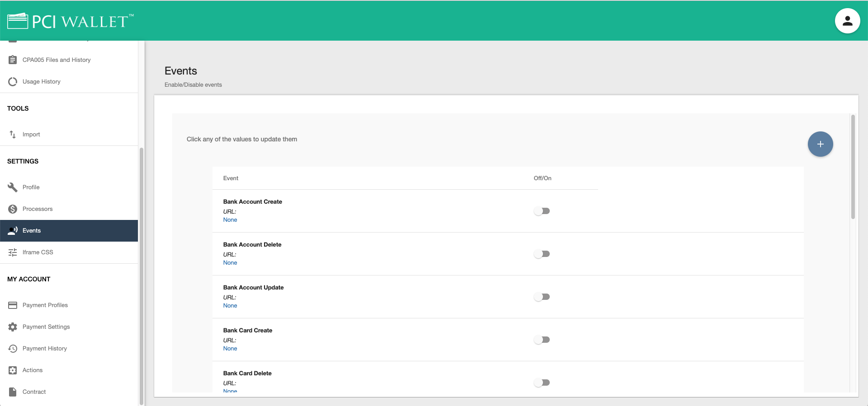Enable the Bank Account Create event
The height and width of the screenshot is (406, 868).
point(542,211)
